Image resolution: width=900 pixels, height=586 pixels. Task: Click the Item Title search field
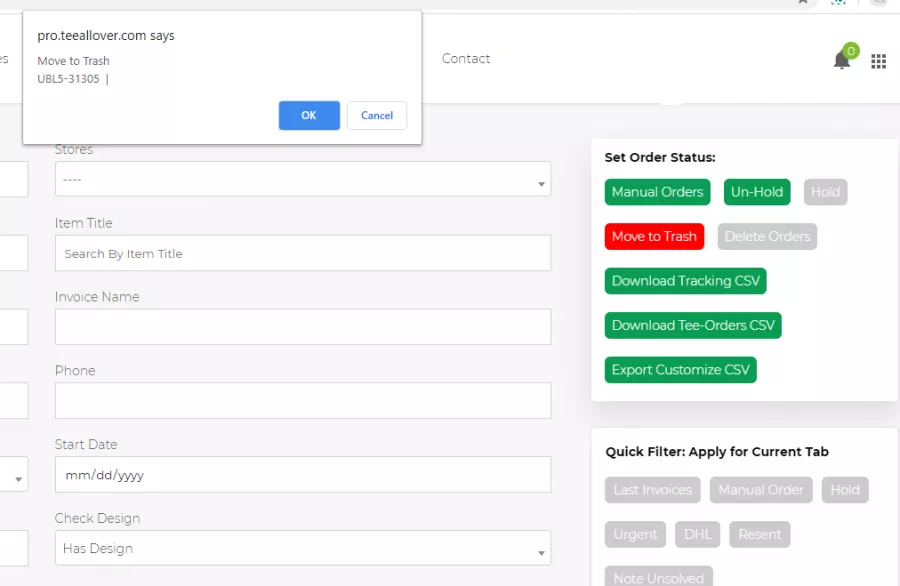302,253
